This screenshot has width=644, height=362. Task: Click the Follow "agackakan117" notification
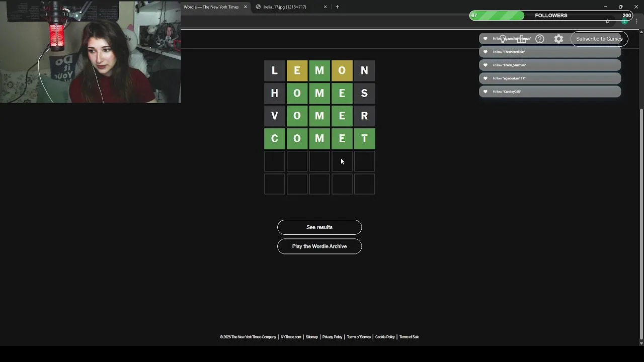(x=550, y=78)
